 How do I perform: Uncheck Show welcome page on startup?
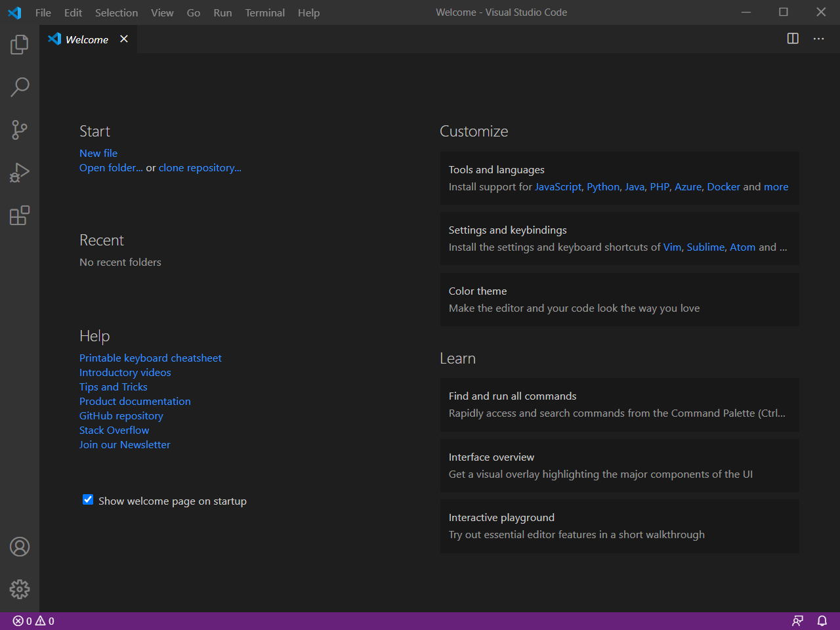tap(88, 500)
